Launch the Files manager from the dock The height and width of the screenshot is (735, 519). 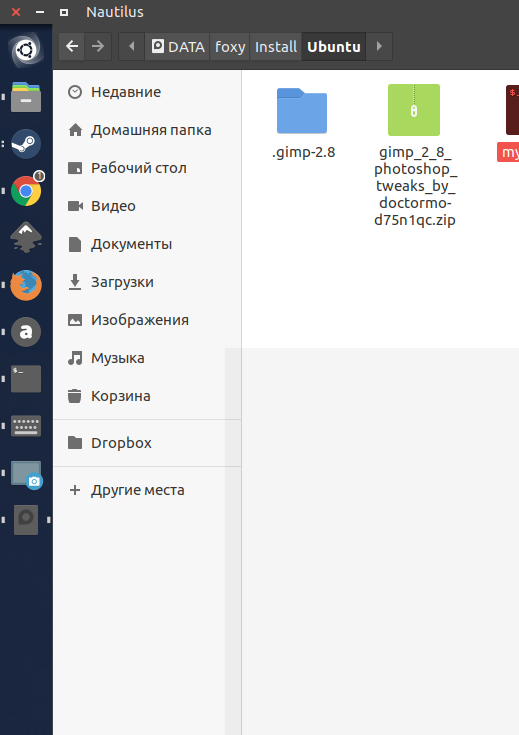coord(26,97)
